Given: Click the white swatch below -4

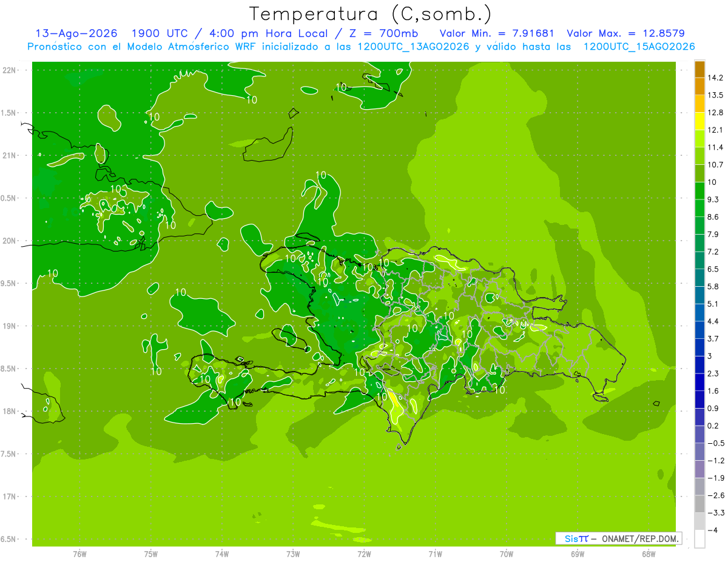Looking at the screenshot, I should pyautogui.click(x=699, y=539).
